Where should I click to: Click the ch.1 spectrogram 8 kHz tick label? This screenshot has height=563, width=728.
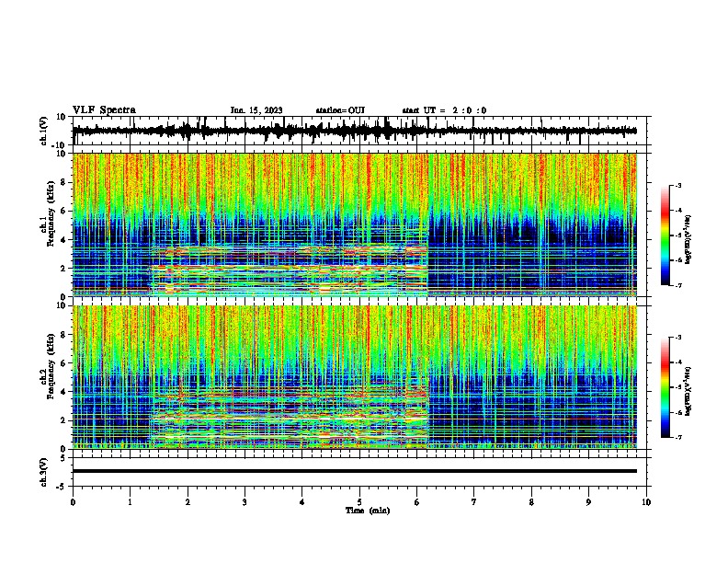tap(64, 182)
